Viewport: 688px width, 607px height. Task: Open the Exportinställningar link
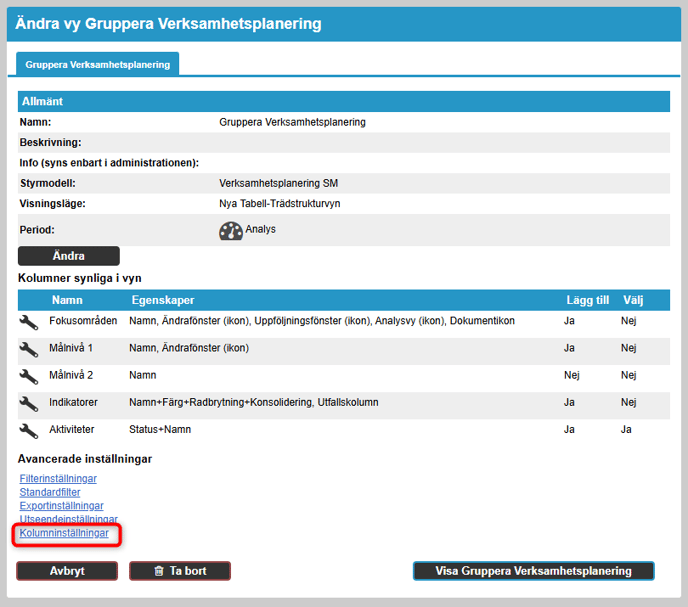click(x=61, y=506)
